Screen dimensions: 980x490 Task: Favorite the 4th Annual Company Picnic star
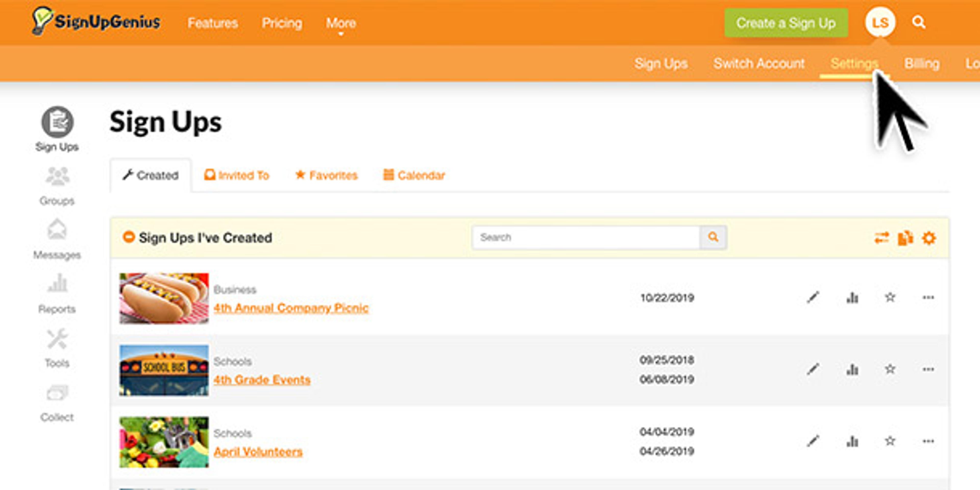coord(890,297)
